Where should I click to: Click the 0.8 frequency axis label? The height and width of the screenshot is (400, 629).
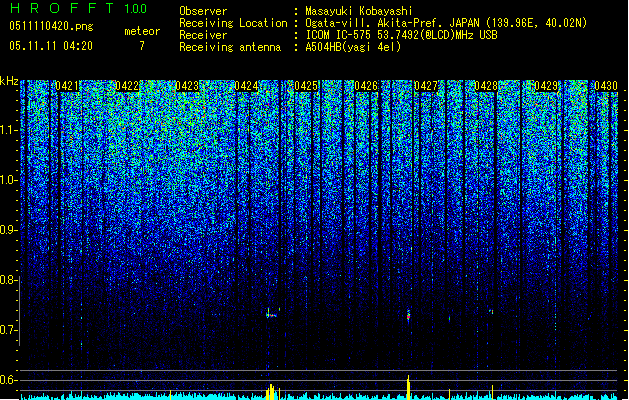8,280
